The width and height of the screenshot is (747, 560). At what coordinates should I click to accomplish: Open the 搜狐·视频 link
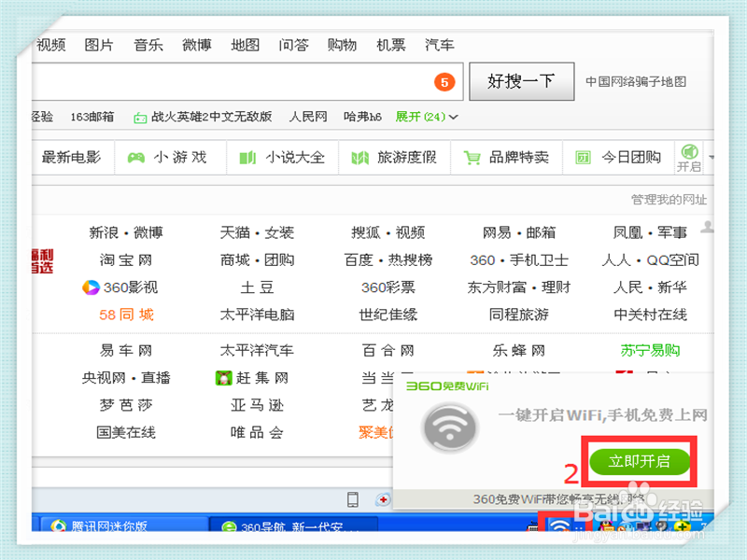(x=388, y=232)
